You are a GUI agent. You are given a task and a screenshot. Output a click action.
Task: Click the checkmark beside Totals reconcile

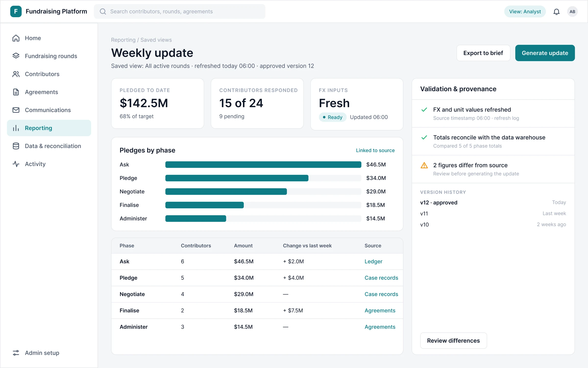tap(424, 137)
